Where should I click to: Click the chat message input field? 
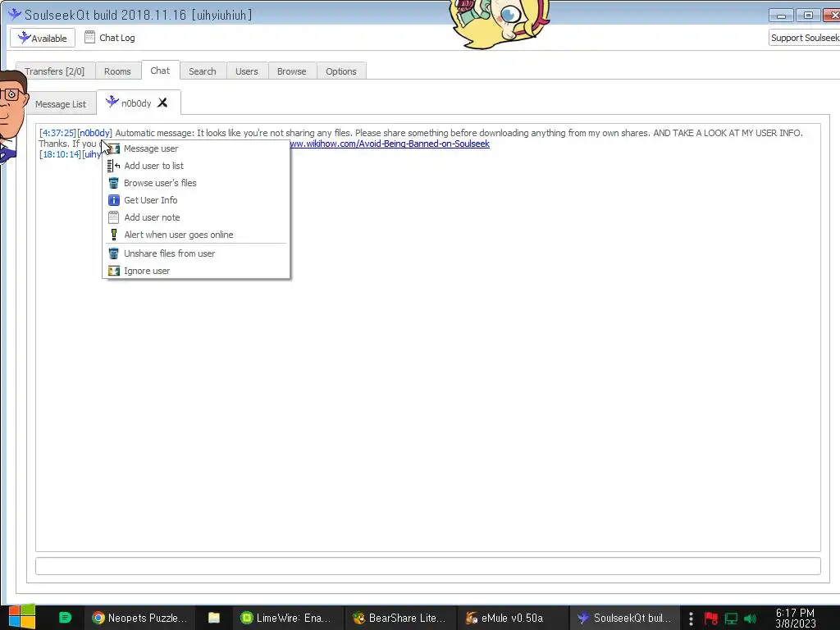click(x=428, y=566)
